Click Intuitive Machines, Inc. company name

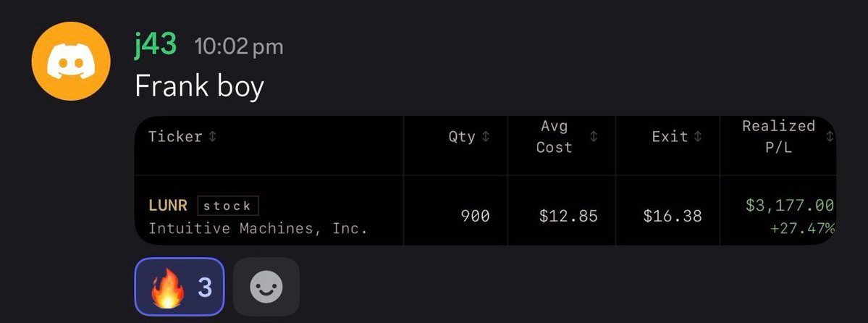258,228
